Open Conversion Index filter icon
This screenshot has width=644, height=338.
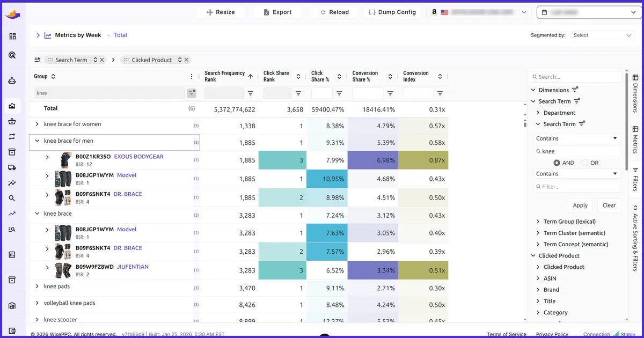click(440, 93)
